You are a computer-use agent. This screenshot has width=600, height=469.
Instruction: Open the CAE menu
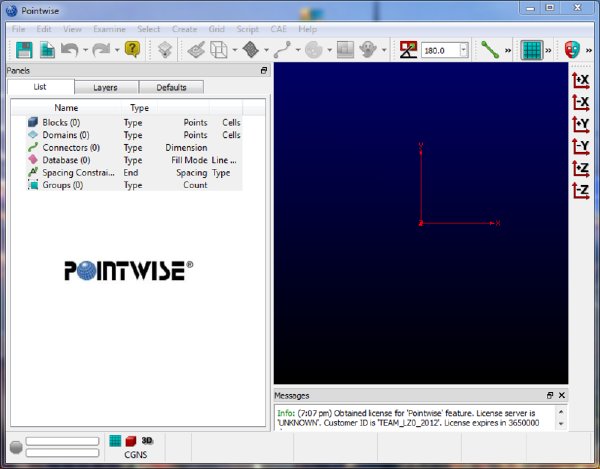pyautogui.click(x=279, y=29)
